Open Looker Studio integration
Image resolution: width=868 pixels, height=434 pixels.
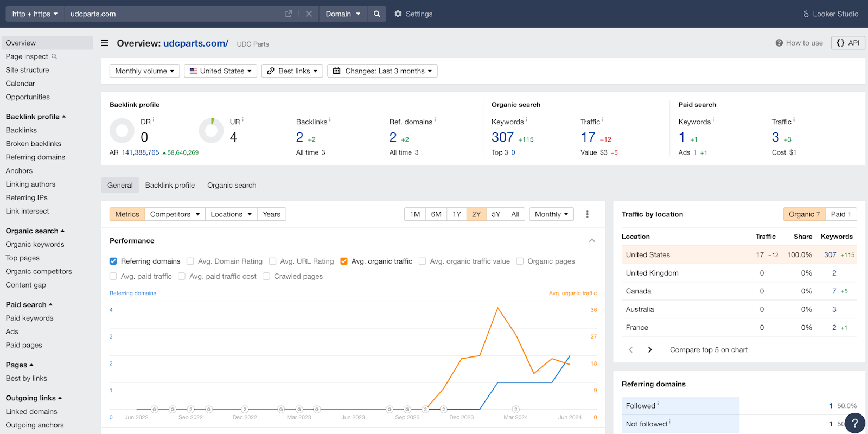click(x=831, y=14)
